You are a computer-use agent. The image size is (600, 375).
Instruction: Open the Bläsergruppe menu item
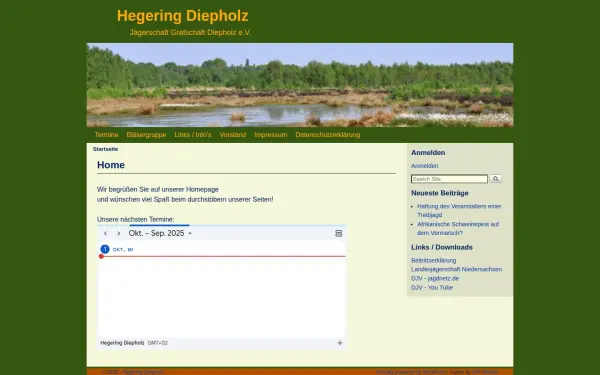click(146, 135)
